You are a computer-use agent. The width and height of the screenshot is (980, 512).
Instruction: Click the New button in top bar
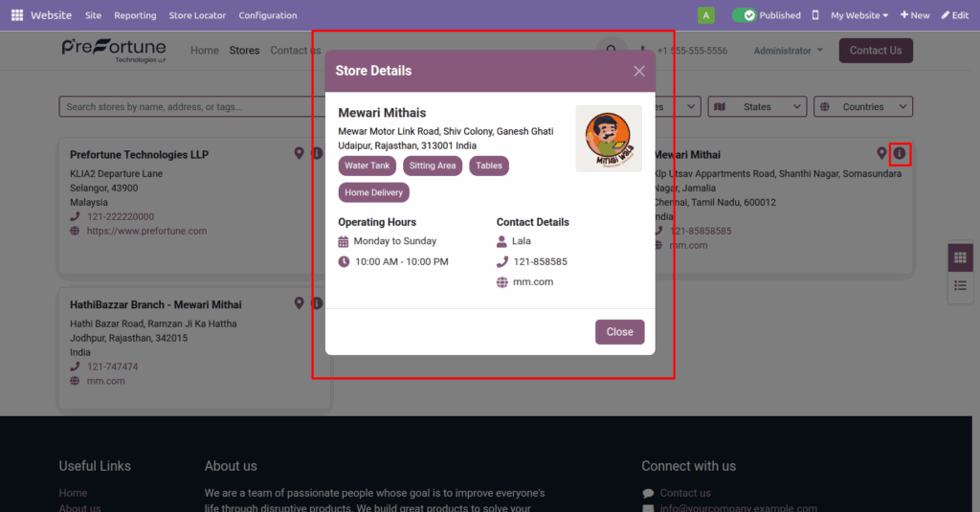(x=915, y=15)
